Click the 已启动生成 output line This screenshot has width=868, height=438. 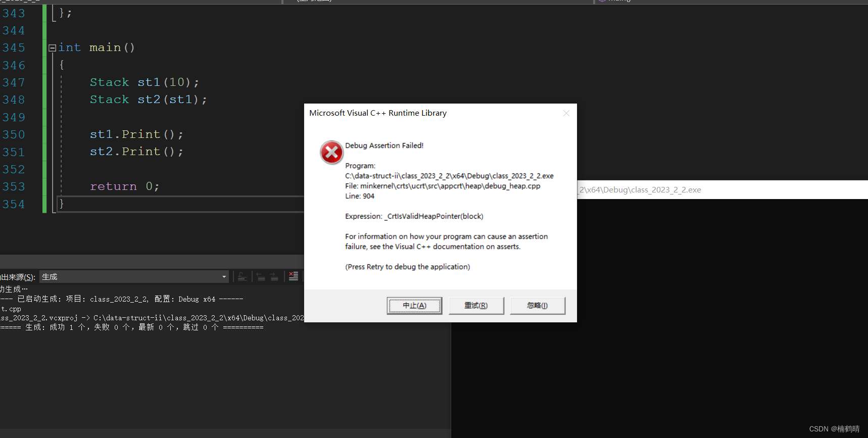point(121,299)
